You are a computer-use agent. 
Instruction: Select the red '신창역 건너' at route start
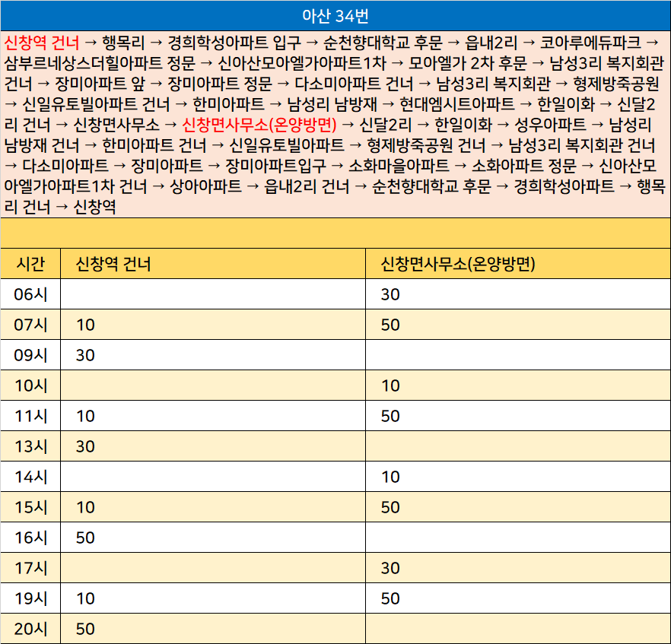pos(42,43)
